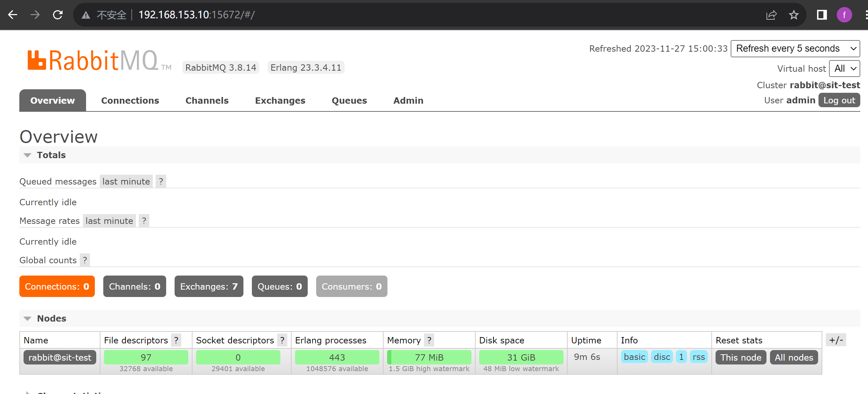Open the Virtual host dropdown

(x=844, y=69)
